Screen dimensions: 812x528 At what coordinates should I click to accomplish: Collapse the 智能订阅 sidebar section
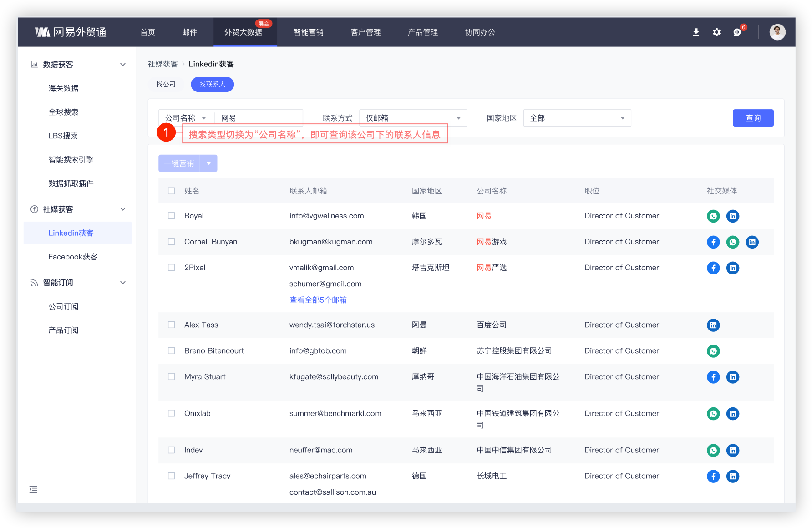coord(123,283)
